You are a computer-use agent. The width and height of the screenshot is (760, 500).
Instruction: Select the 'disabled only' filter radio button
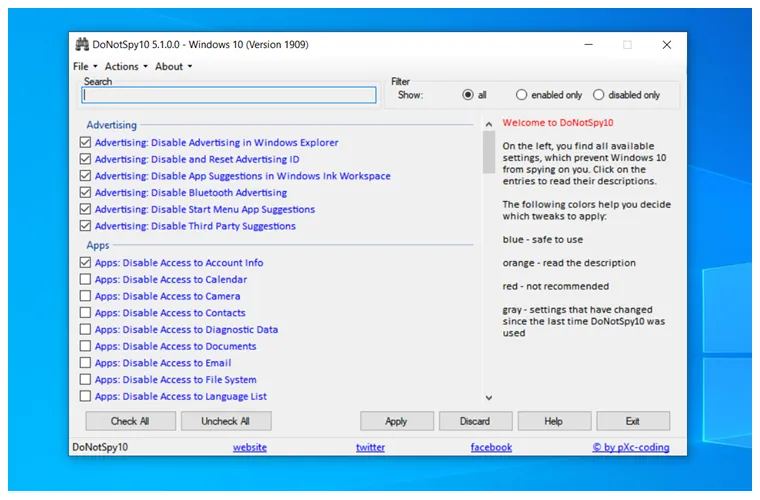(x=599, y=95)
